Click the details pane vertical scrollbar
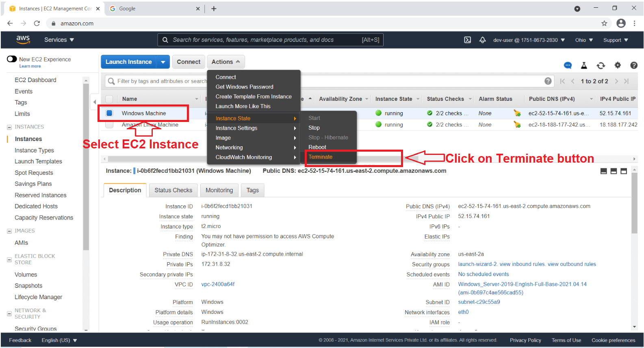 pyautogui.click(x=634, y=203)
